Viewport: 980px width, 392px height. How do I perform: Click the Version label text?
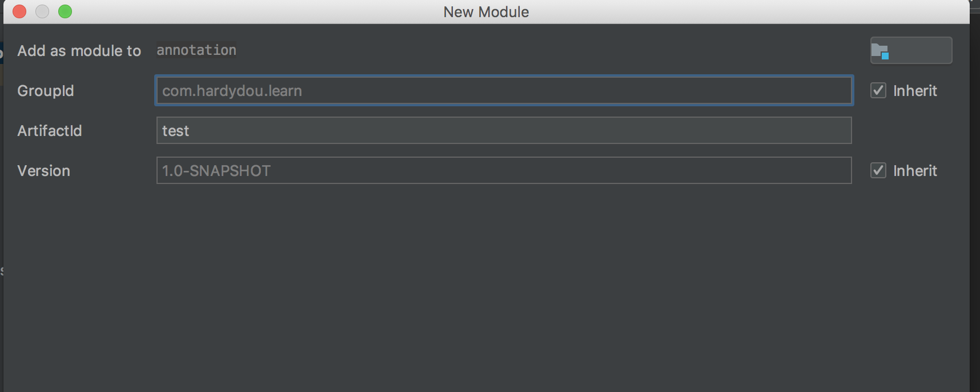[43, 170]
